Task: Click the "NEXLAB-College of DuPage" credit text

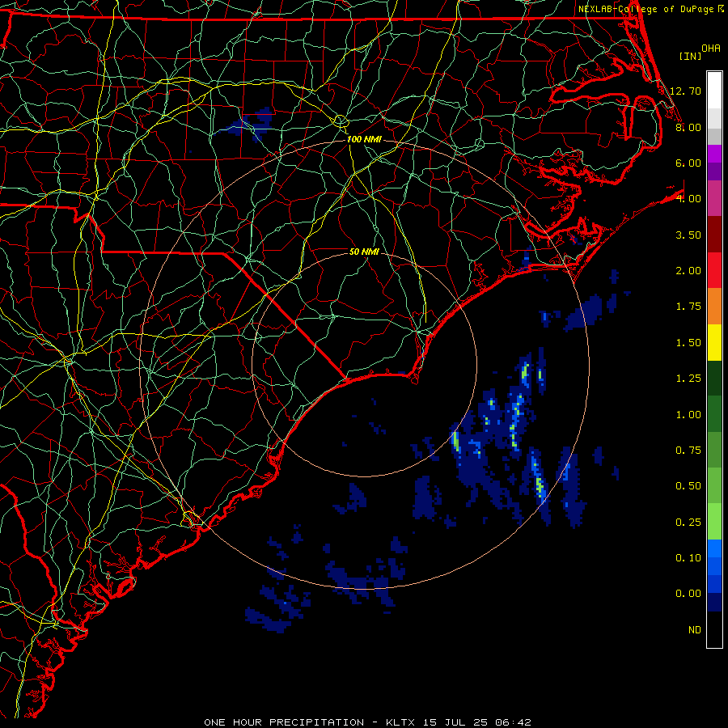Action: click(645, 9)
